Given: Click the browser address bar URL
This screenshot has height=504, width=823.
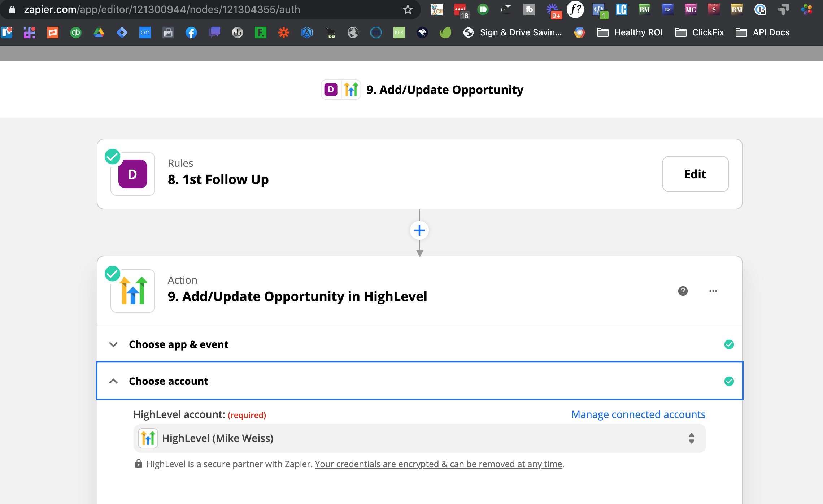Looking at the screenshot, I should pos(162,10).
